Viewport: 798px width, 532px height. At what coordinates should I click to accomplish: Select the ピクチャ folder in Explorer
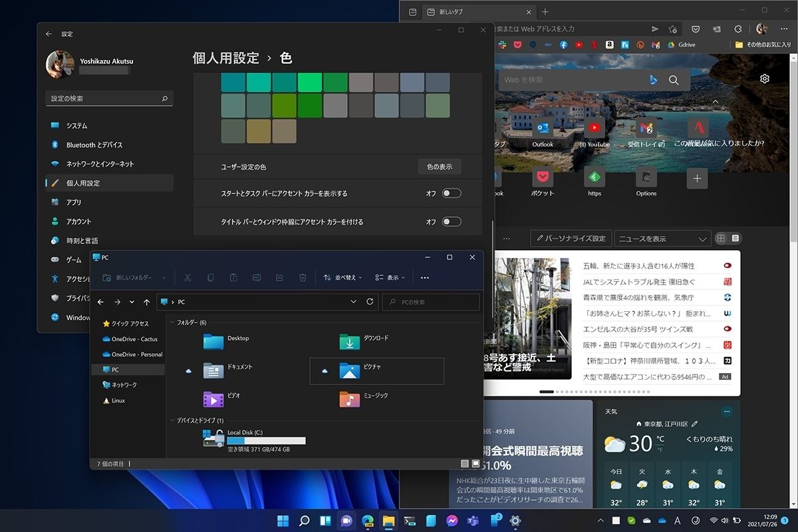(376, 371)
